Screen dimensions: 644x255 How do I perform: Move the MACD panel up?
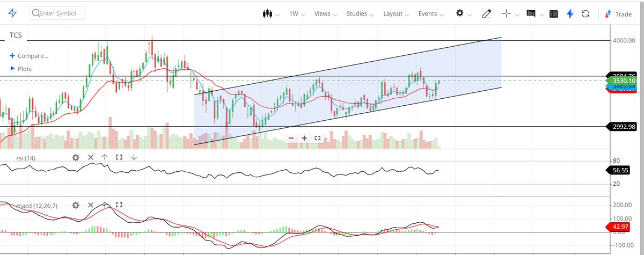point(105,205)
